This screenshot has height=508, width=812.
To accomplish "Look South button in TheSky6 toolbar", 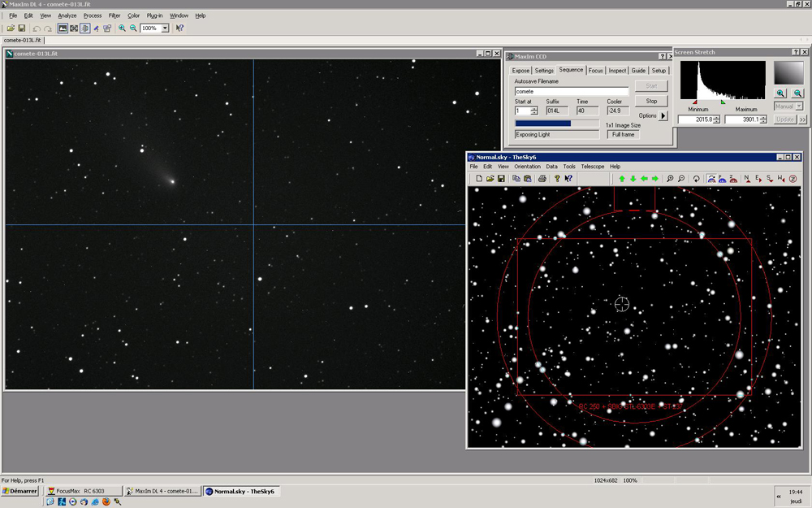I will point(770,178).
